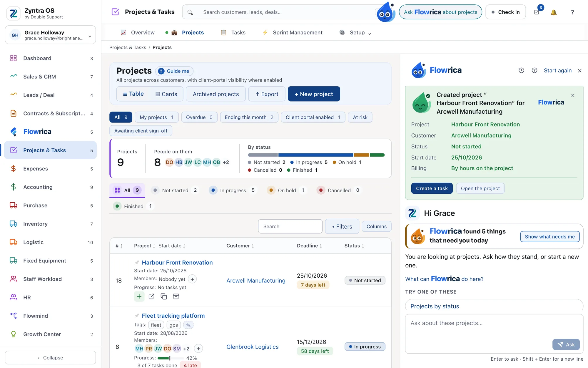The height and width of the screenshot is (368, 588).
Task: Open Accounting in the sidebar
Action: point(51,187)
